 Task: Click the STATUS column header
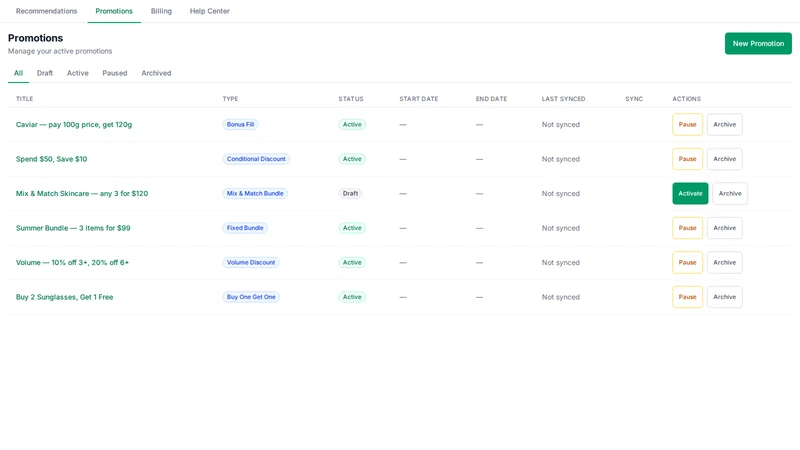[x=351, y=99]
